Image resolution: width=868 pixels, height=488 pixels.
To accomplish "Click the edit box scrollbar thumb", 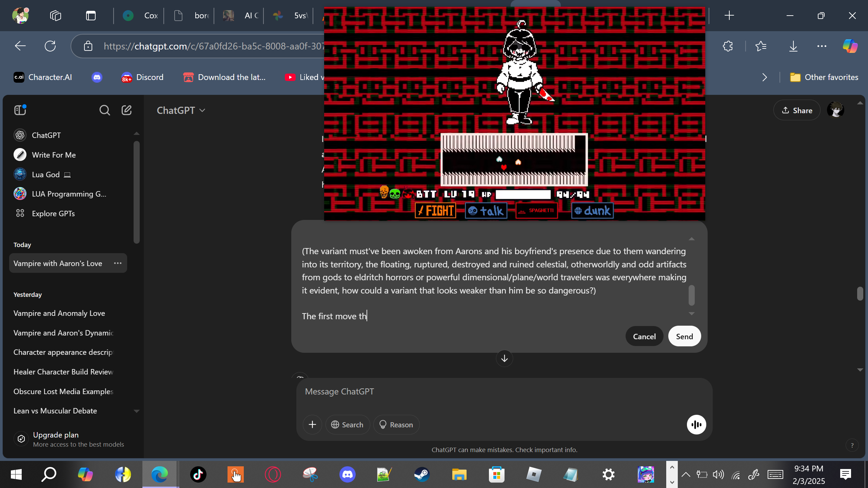I will (x=692, y=295).
